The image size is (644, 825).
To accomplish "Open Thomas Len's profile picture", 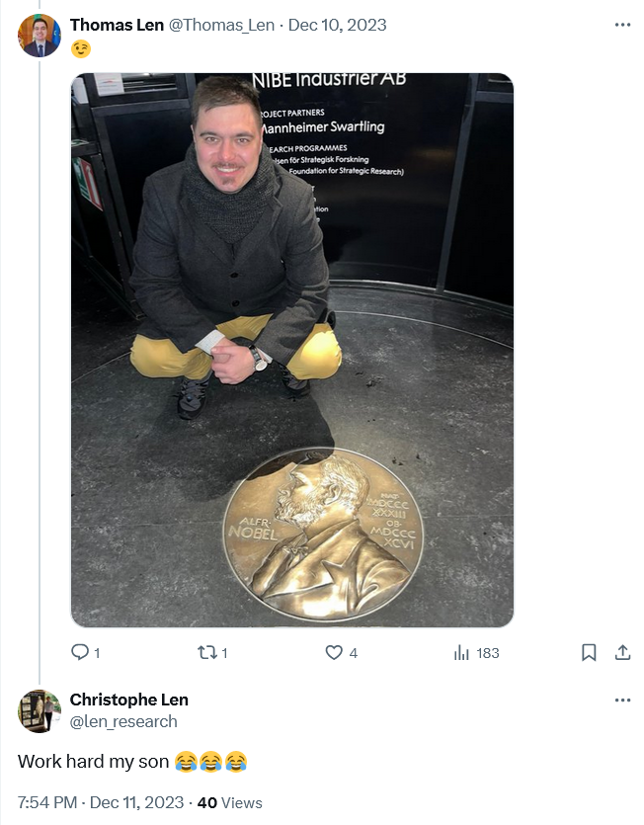I will click(40, 36).
